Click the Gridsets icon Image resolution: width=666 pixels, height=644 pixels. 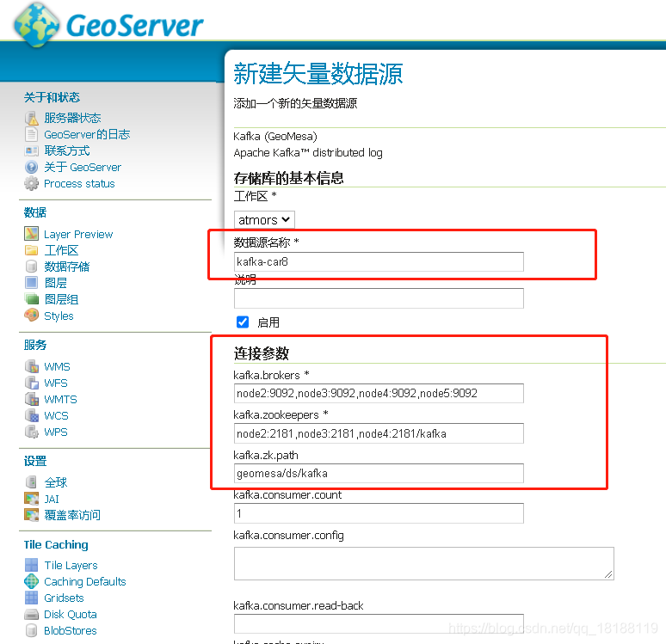click(32, 598)
